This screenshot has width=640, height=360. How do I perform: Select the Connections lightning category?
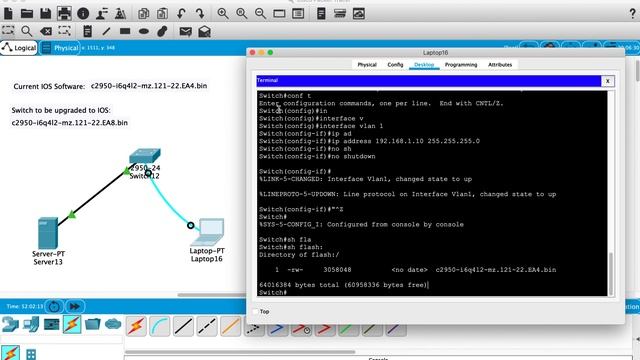(x=72, y=324)
